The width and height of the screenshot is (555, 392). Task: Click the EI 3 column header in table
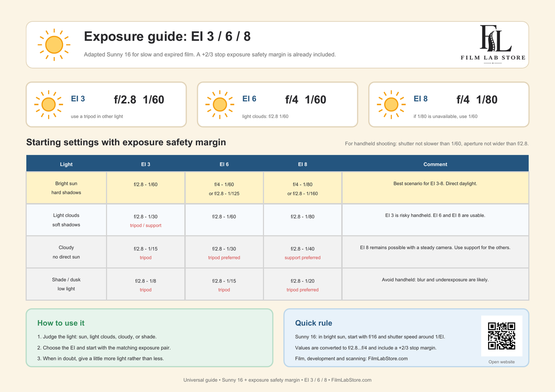(145, 164)
